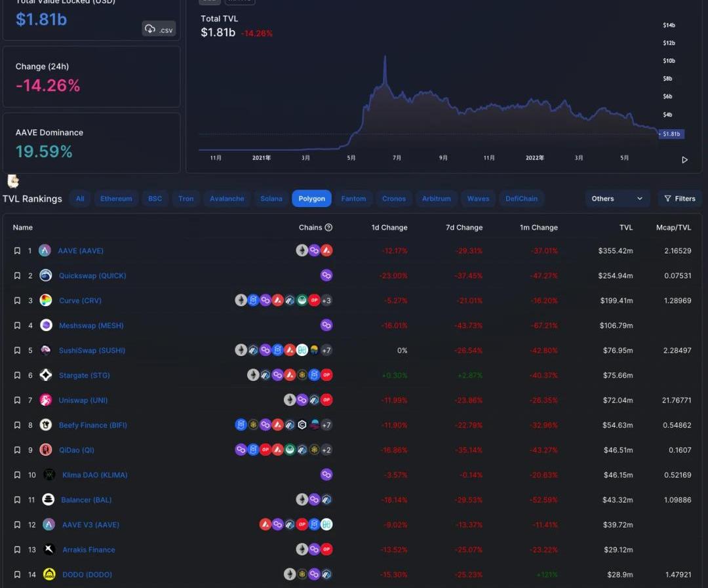The height and width of the screenshot is (588, 708).
Task: Click the Klima DAO logo icon
Action: [49, 475]
